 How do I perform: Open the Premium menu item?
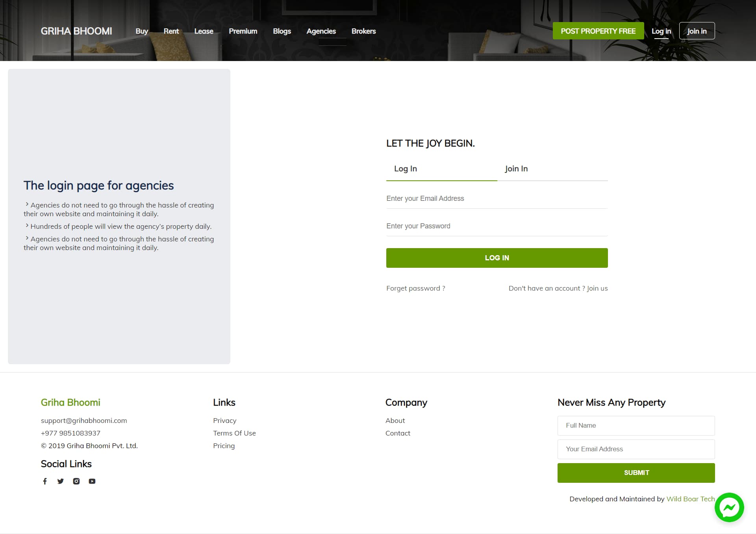(x=243, y=31)
